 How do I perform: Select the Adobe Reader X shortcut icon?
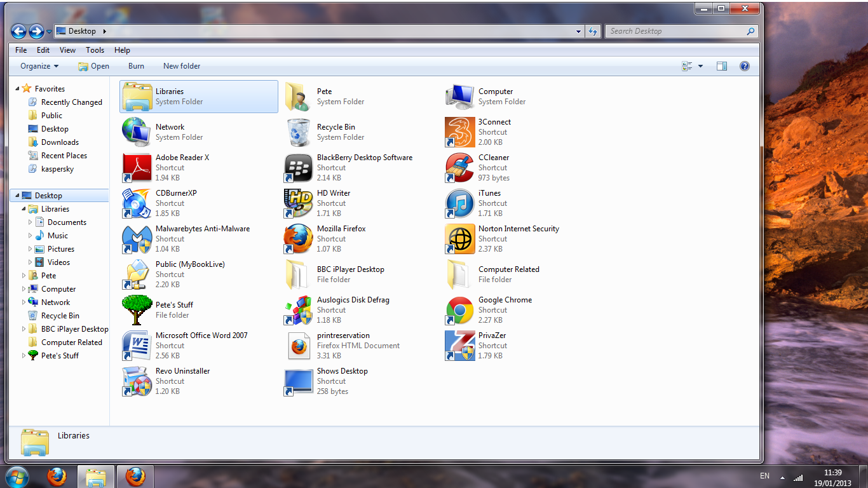[137, 168]
